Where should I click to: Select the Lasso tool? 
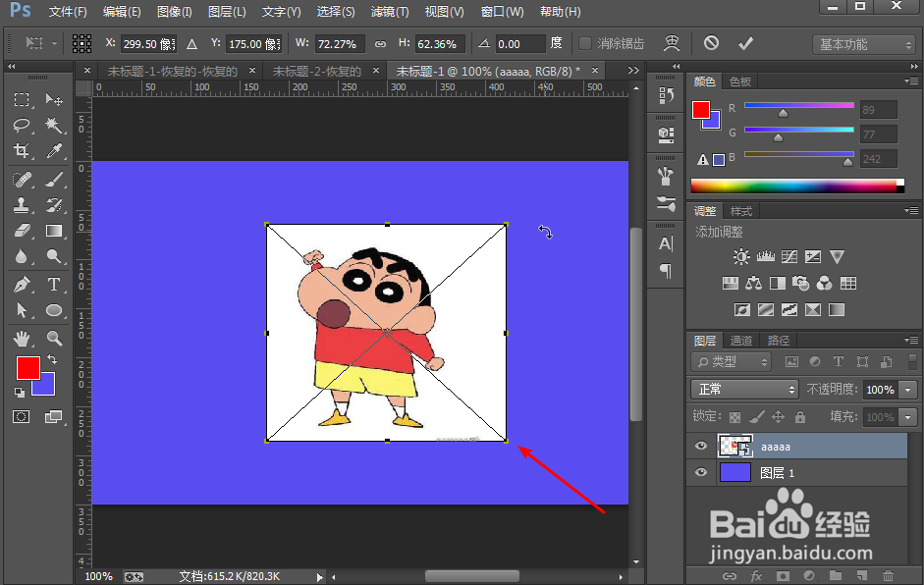coord(22,125)
